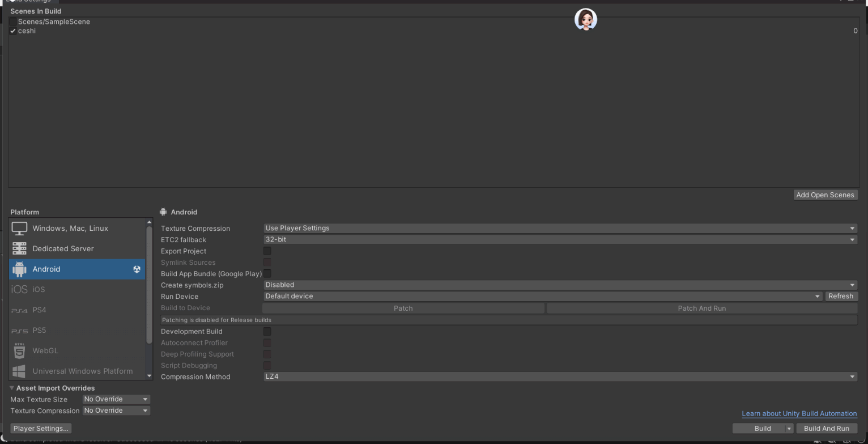Viewport: 868px width, 444px height.
Task: Click the Compression Method label
Action: click(x=195, y=377)
